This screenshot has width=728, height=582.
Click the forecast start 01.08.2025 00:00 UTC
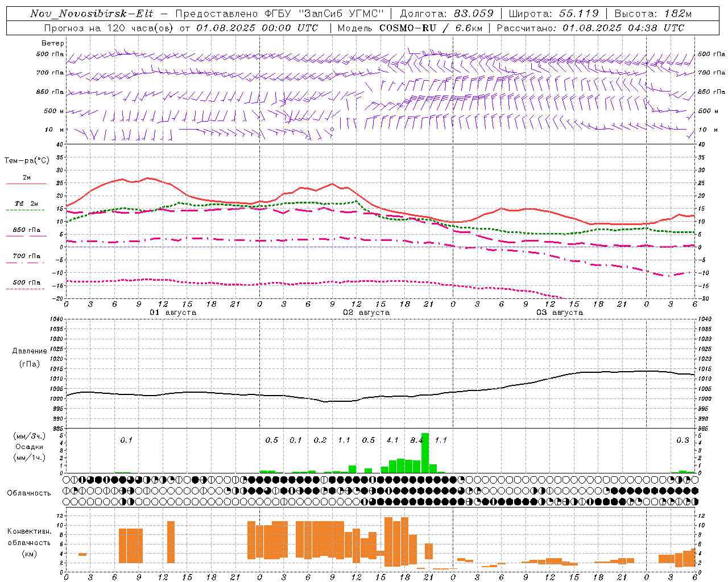pyautogui.click(x=257, y=28)
